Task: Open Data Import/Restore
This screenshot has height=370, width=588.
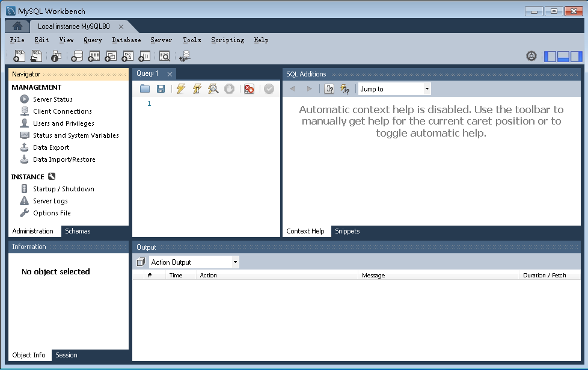Action: 64,159
